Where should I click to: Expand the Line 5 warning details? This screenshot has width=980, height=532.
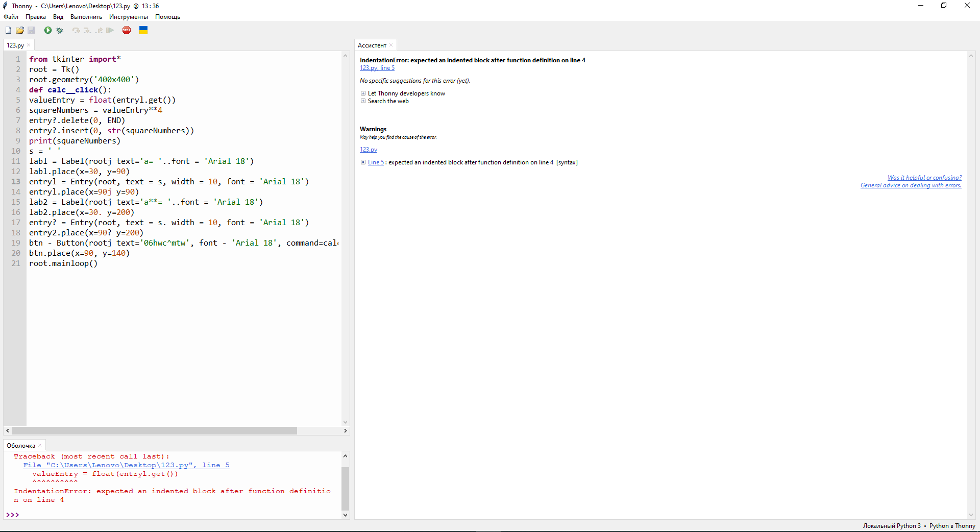(363, 162)
